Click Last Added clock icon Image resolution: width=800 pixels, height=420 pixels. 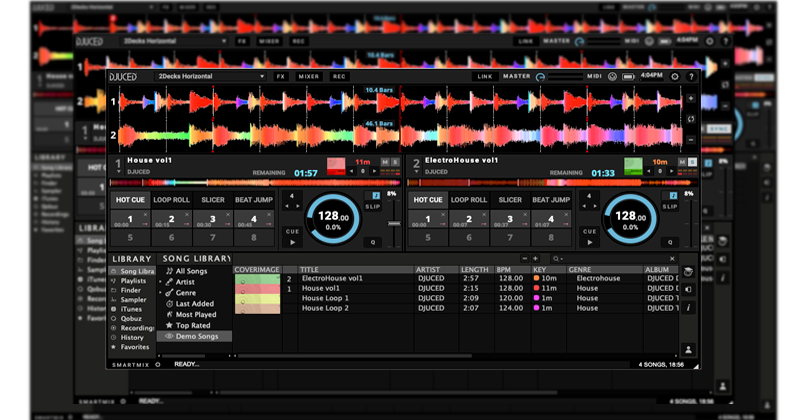point(169,304)
